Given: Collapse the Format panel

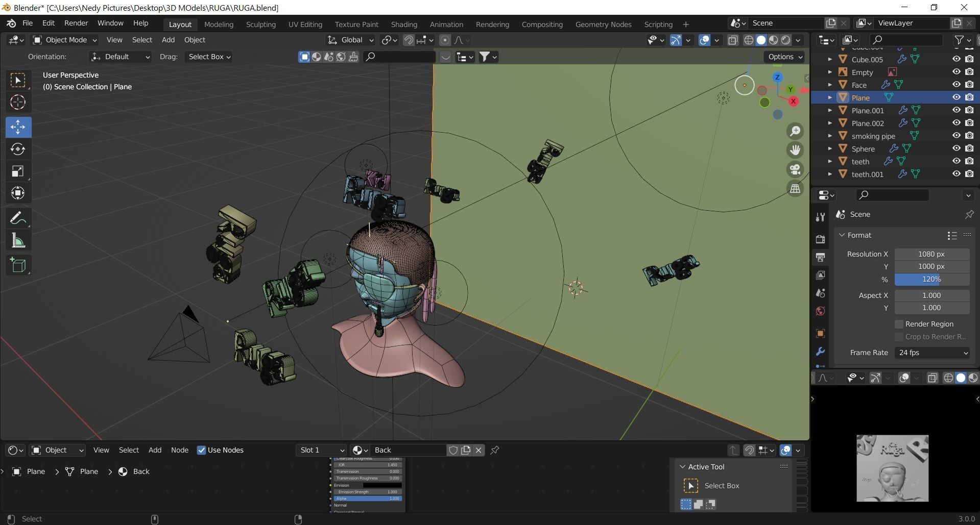Looking at the screenshot, I should pos(842,235).
